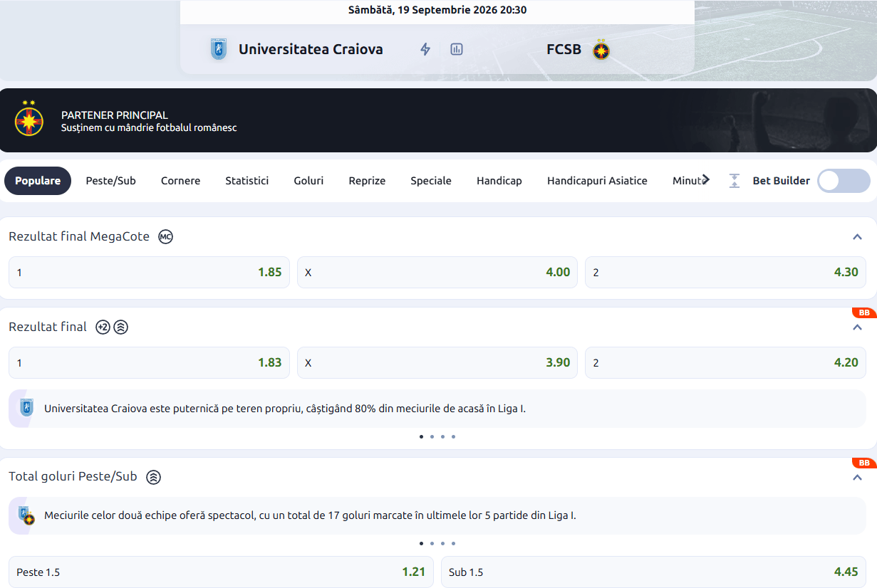Select away win odds 4.20
The width and height of the screenshot is (877, 588).
tap(725, 362)
